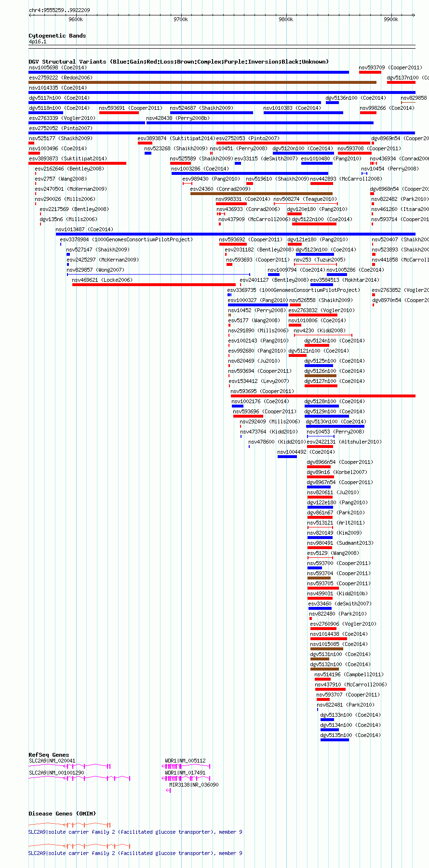Click the nsv514196 (Campbell2011) label

coord(349,674)
